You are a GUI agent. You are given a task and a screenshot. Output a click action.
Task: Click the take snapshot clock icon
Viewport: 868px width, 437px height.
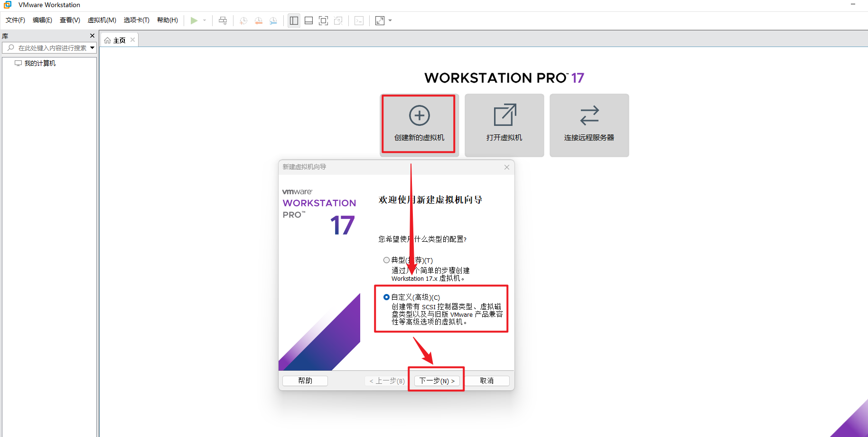coord(243,20)
